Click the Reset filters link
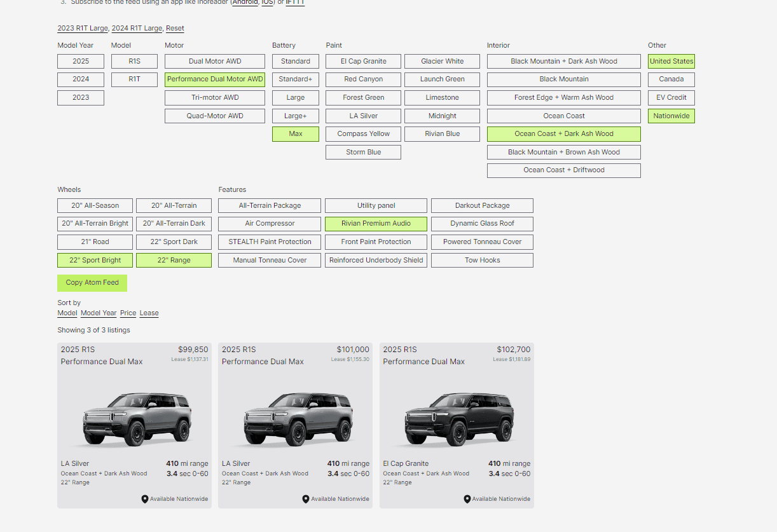This screenshot has width=777, height=532. click(x=175, y=29)
